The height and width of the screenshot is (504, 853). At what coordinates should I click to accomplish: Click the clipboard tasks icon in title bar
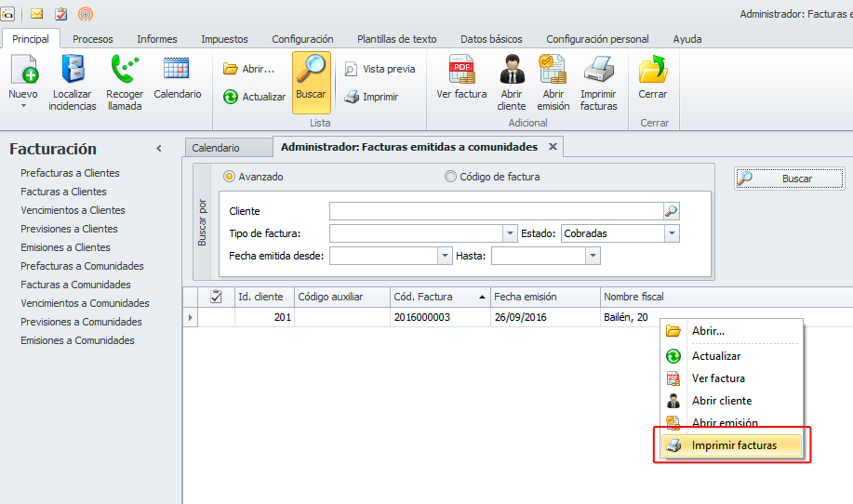pos(61,14)
